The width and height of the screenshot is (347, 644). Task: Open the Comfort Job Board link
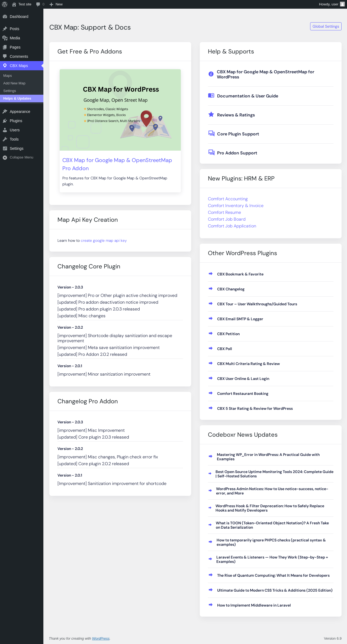pos(227,219)
